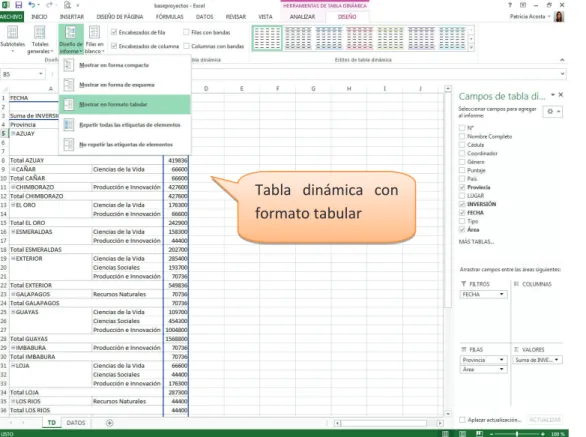Screen dimensions: 586x437
Task: Check the Puntaje field checkbox
Action: [x=462, y=170]
